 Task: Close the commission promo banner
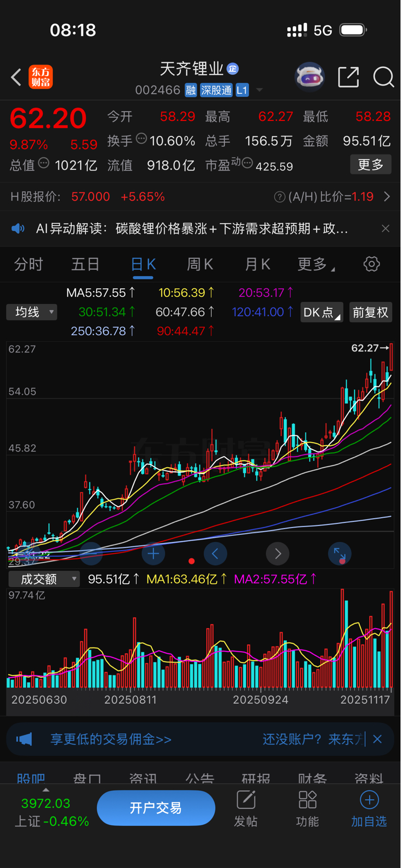pyautogui.click(x=378, y=739)
